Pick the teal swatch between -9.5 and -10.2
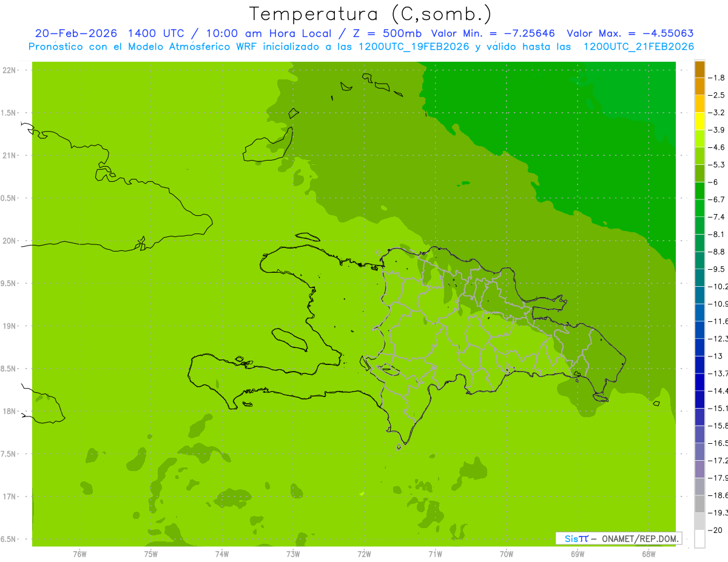The width and height of the screenshot is (728, 562). (699, 278)
